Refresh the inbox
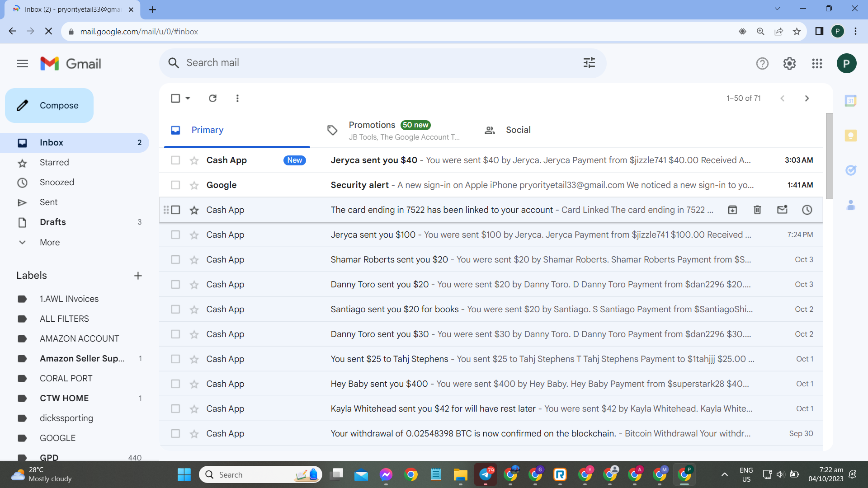Viewport: 868px width, 488px height. (212, 98)
